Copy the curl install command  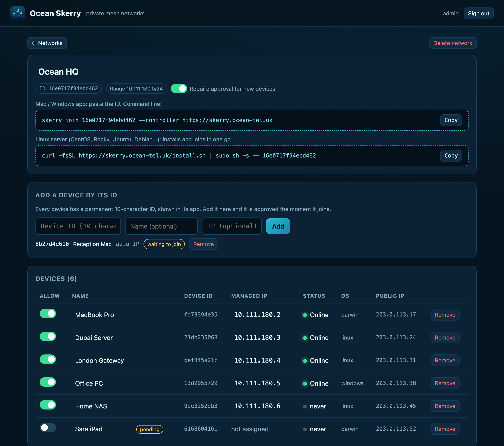point(451,156)
